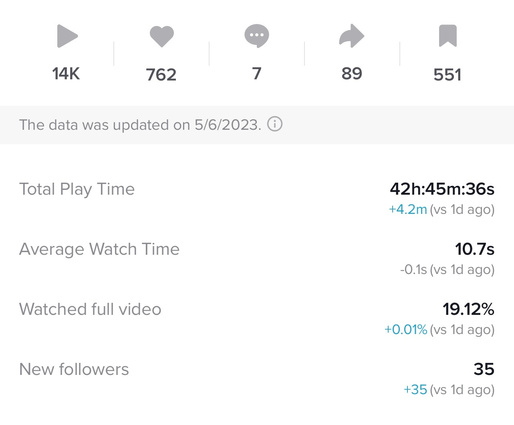Click the share arrow icon
Viewport: 514px width, 425px height.
point(351,36)
